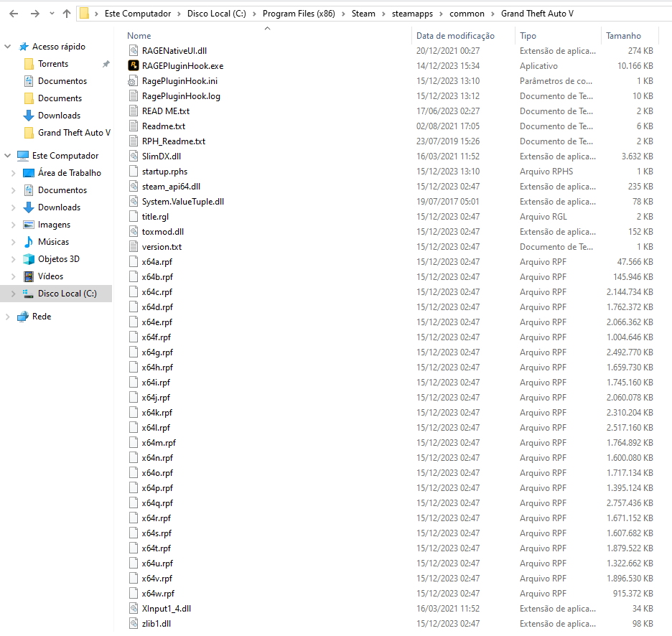Collapse the Este Computador tree section
The width and height of the screenshot is (672, 636).
pos(7,156)
